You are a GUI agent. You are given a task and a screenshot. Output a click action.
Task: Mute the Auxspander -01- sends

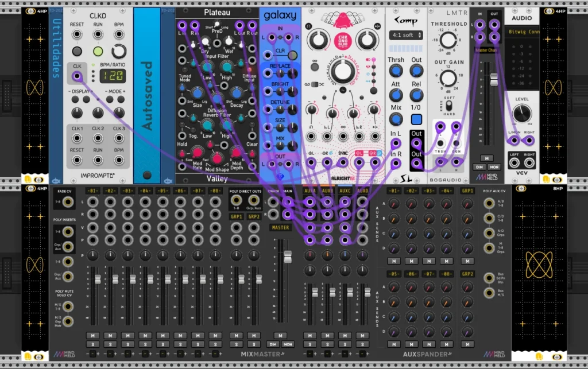pos(394,261)
